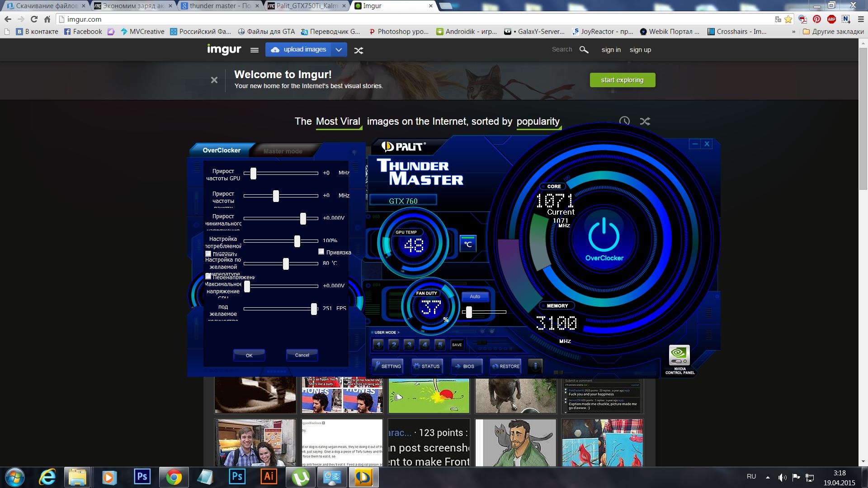This screenshot has height=488, width=868.
Task: Expand the upload images dropdown arrow
Action: tap(339, 50)
